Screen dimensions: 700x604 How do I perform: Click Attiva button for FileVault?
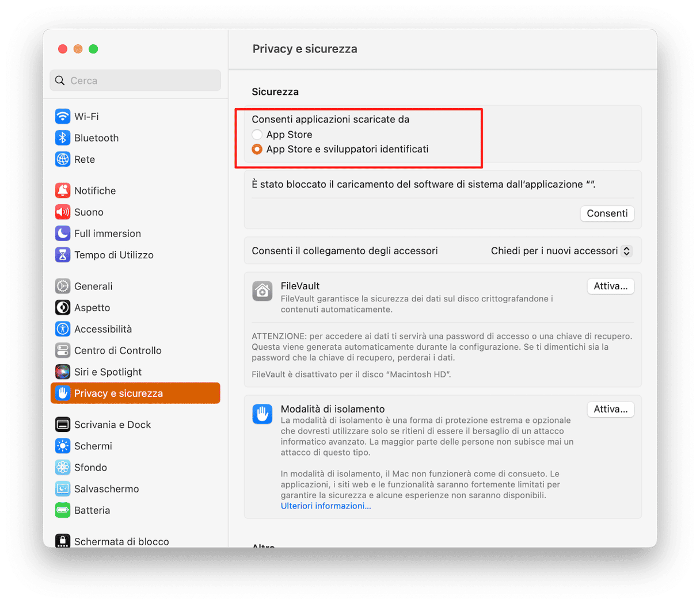point(610,286)
